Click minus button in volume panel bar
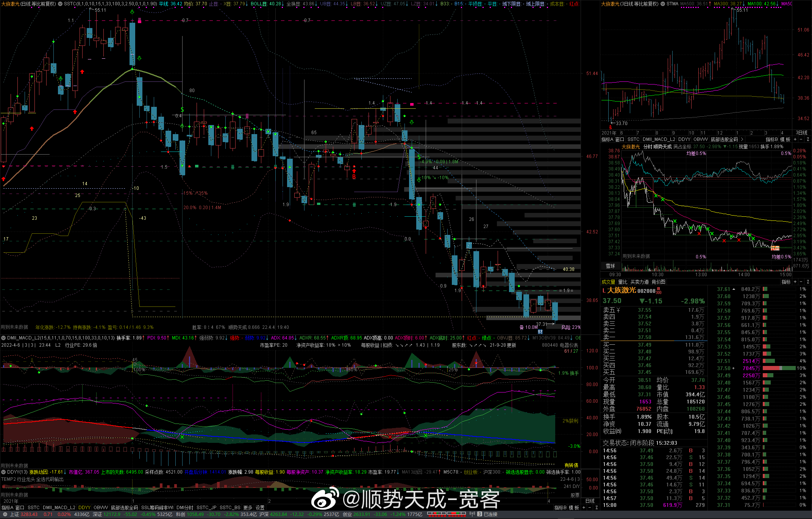The width and height of the screenshot is (812, 519). [x=801, y=282]
